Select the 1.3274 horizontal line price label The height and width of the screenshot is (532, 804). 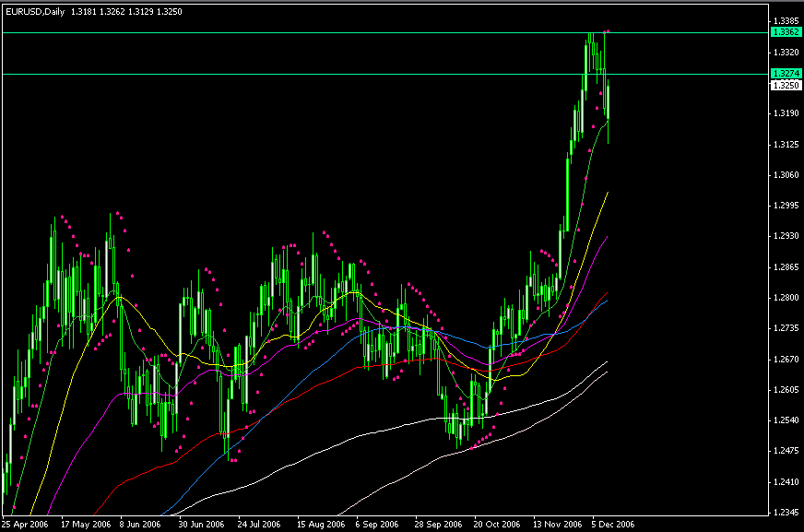pyautogui.click(x=786, y=74)
